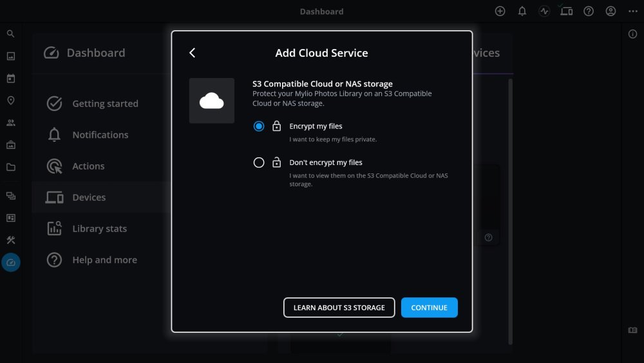Open the help question mark in top bar
Viewport: 644px width, 363px height.
(589, 11)
